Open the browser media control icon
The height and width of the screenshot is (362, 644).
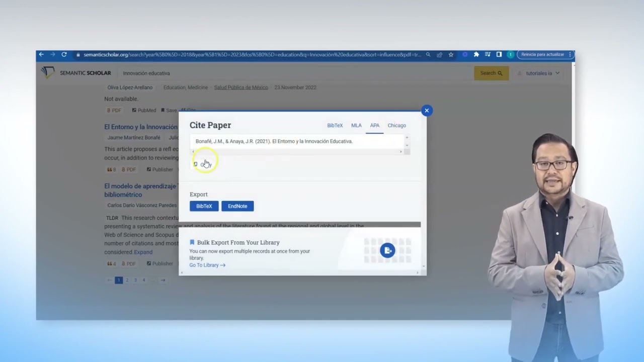pyautogui.click(x=488, y=54)
